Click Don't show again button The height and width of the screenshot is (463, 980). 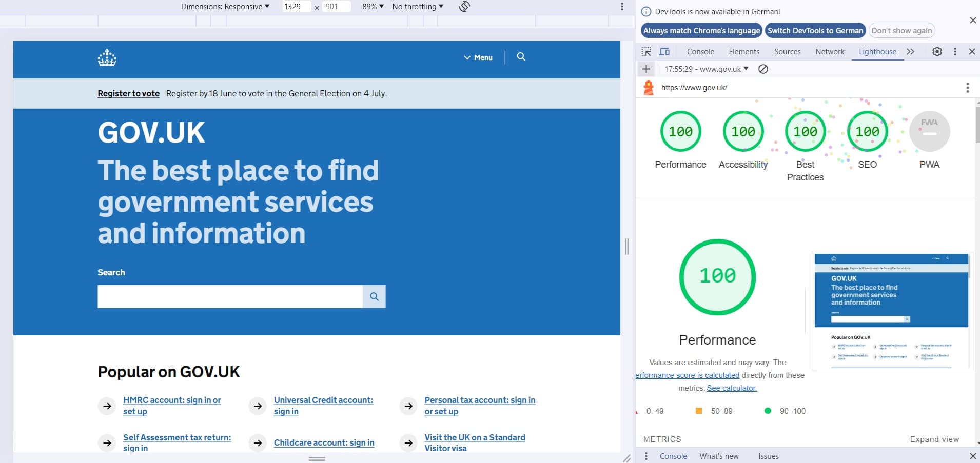pyautogui.click(x=901, y=31)
